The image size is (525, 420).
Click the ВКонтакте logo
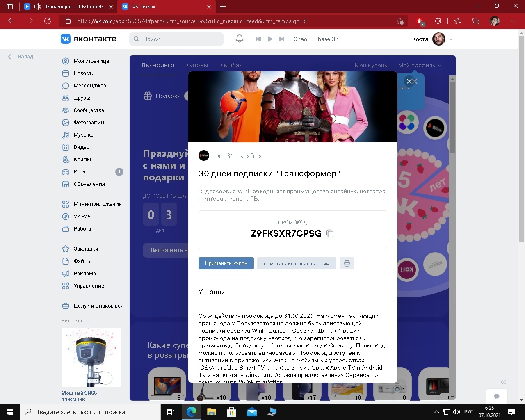89,39
